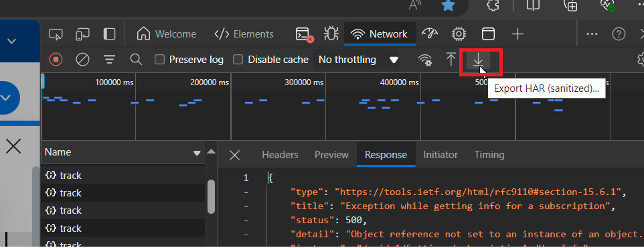
Task: Sort requests using Name column arrow
Action: point(197,153)
